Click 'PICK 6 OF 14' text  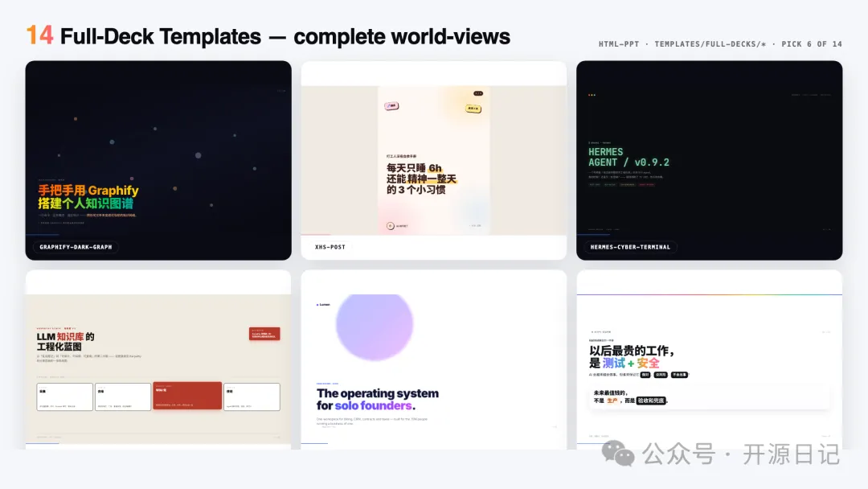point(812,44)
